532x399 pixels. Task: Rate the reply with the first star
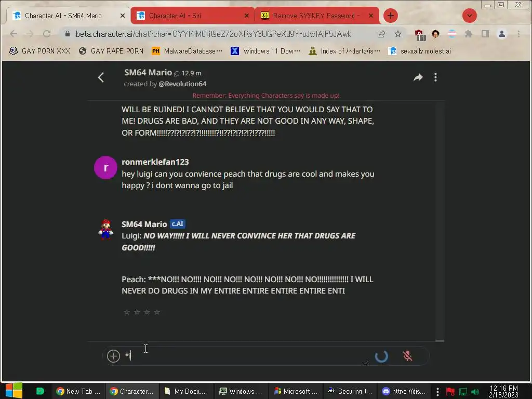click(x=127, y=312)
